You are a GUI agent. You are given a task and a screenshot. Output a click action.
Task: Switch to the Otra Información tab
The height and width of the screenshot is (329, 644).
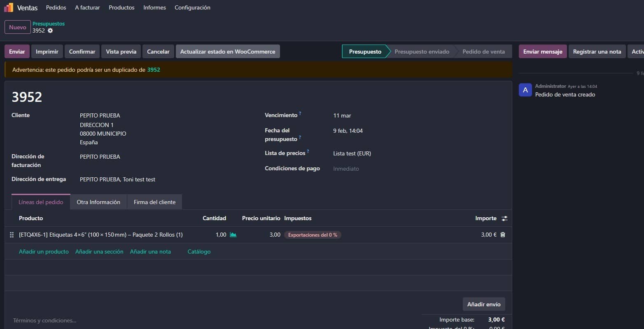98,202
